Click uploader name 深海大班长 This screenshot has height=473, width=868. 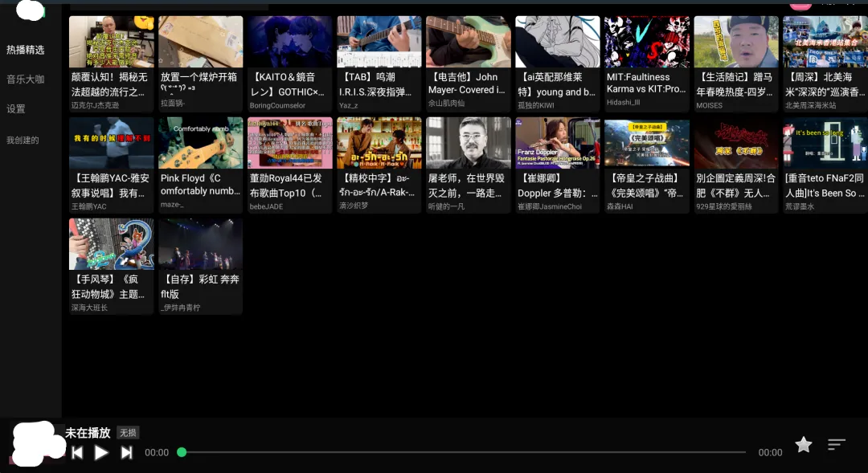(90, 308)
